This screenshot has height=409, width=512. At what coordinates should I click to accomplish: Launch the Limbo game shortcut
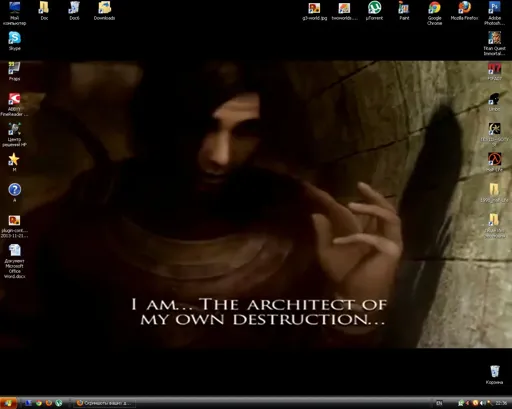click(x=494, y=102)
